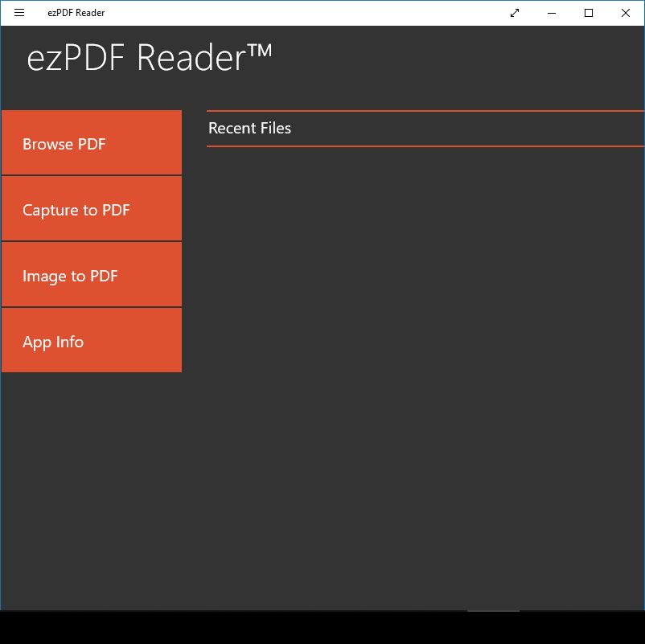Begin a new screen capture to PDF
Screen dimensions: 645x644
(91, 209)
